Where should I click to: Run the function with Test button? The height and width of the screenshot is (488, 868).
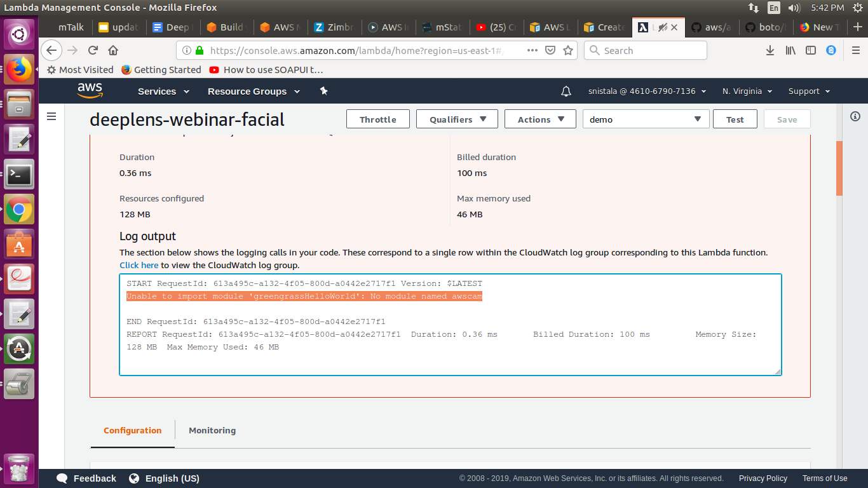tap(735, 119)
